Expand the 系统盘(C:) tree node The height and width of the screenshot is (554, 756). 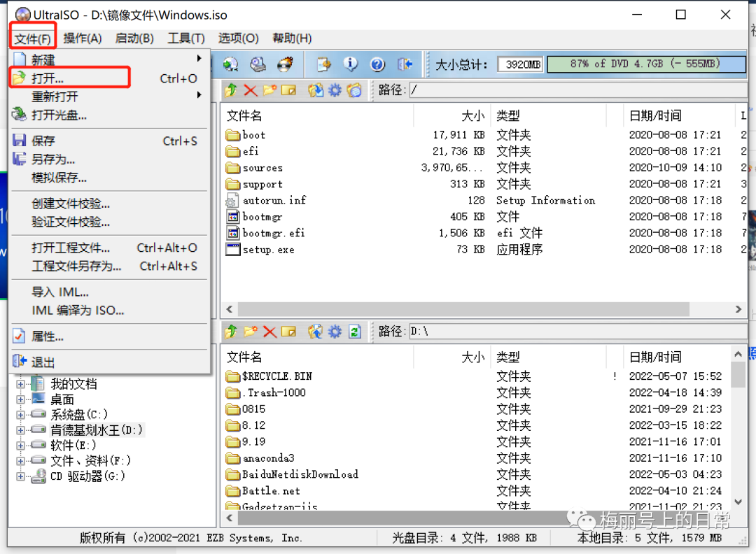click(x=20, y=415)
